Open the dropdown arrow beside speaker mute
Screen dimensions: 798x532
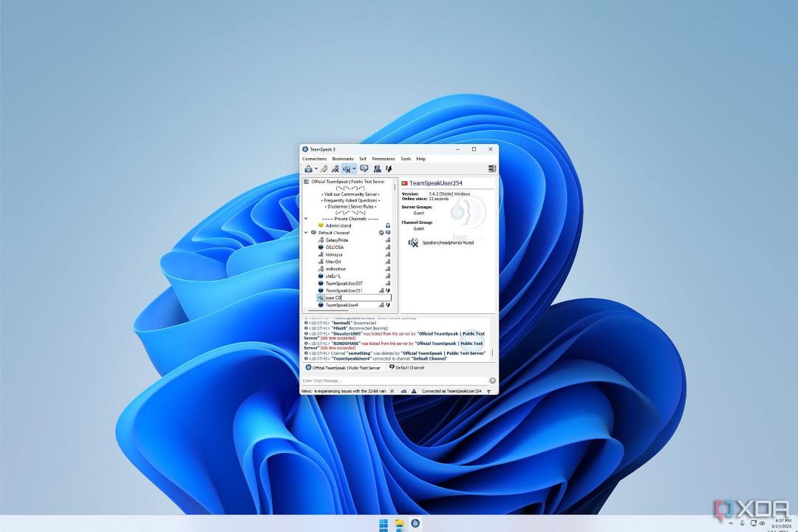[354, 169]
